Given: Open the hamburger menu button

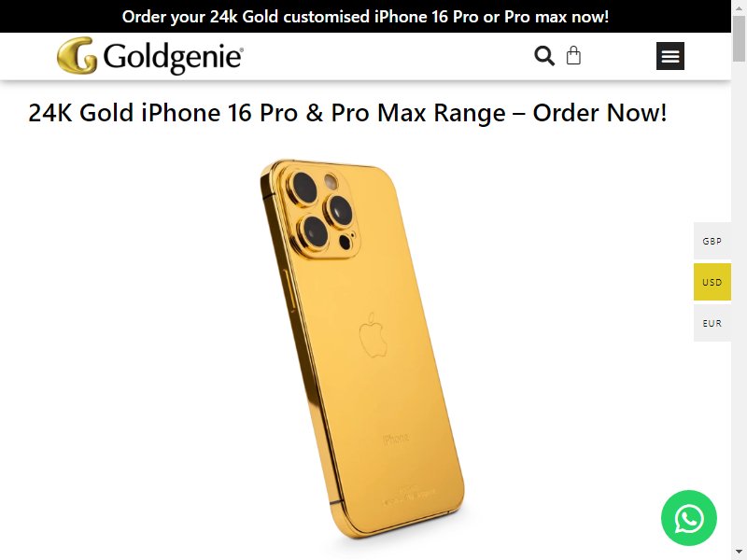Looking at the screenshot, I should coord(669,56).
